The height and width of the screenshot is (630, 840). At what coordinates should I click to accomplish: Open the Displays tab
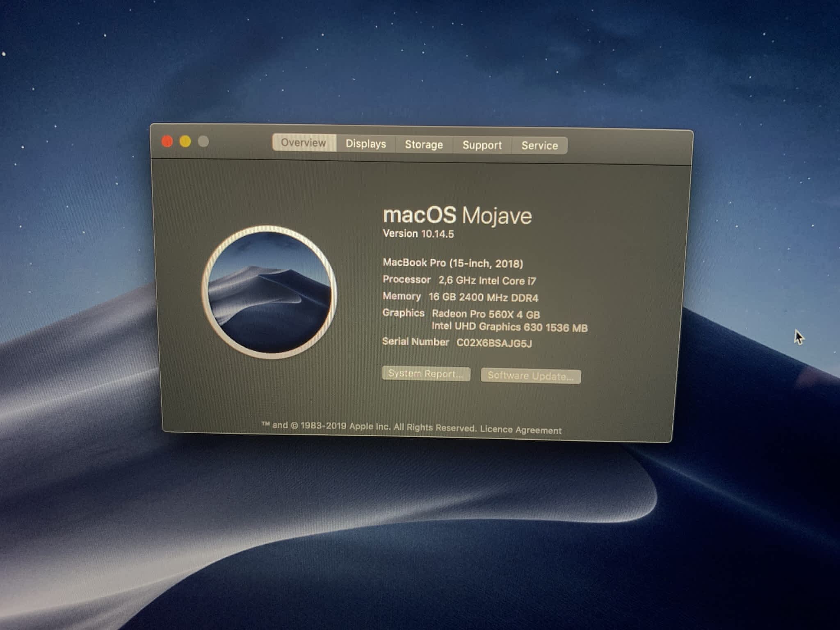coord(366,144)
